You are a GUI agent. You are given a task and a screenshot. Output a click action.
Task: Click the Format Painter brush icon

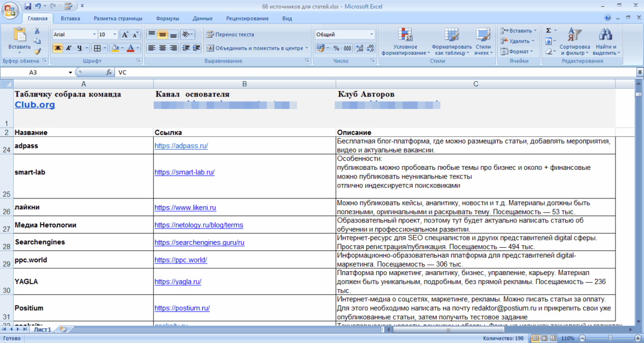(37, 51)
